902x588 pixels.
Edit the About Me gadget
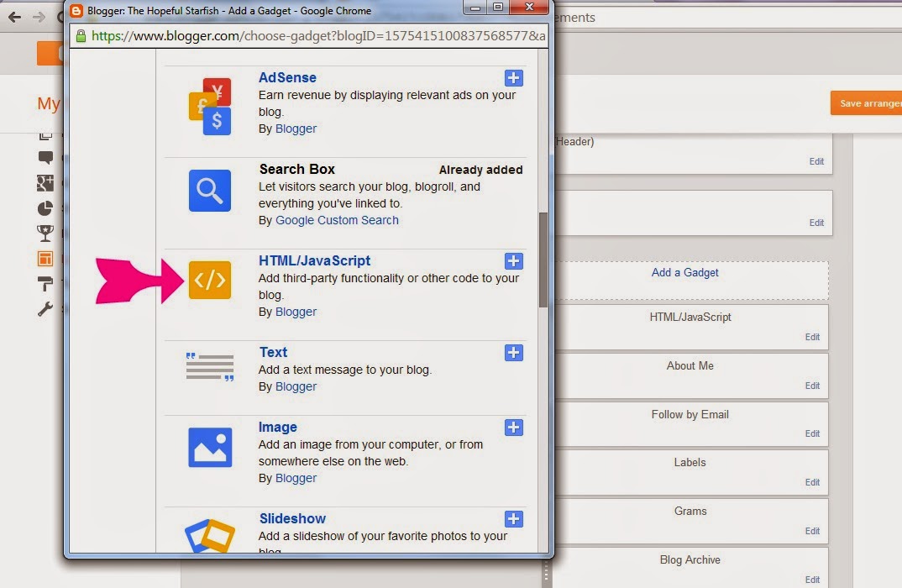[x=812, y=386]
